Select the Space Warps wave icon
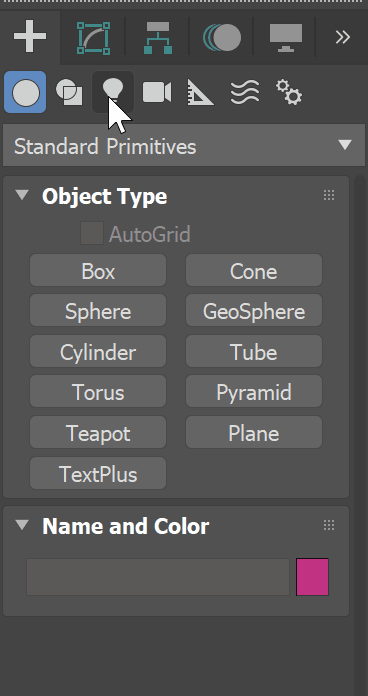The height and width of the screenshot is (696, 368). click(245, 92)
